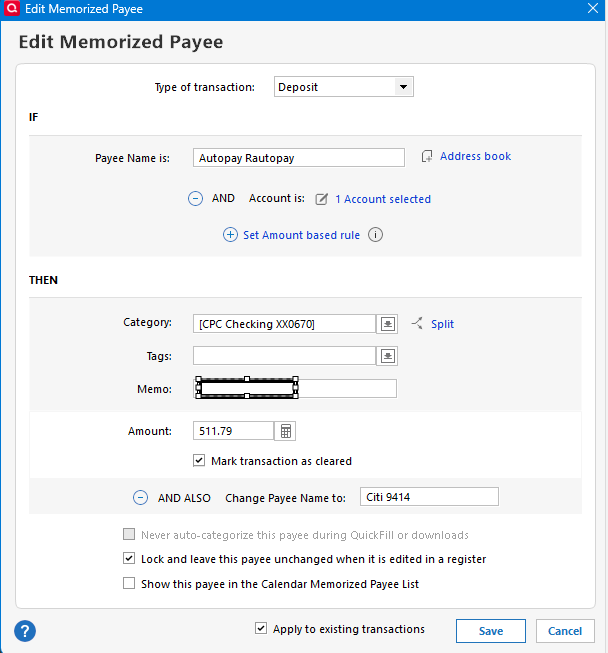Expand the Tags dropdown list
This screenshot has height=653, width=608.
point(387,356)
